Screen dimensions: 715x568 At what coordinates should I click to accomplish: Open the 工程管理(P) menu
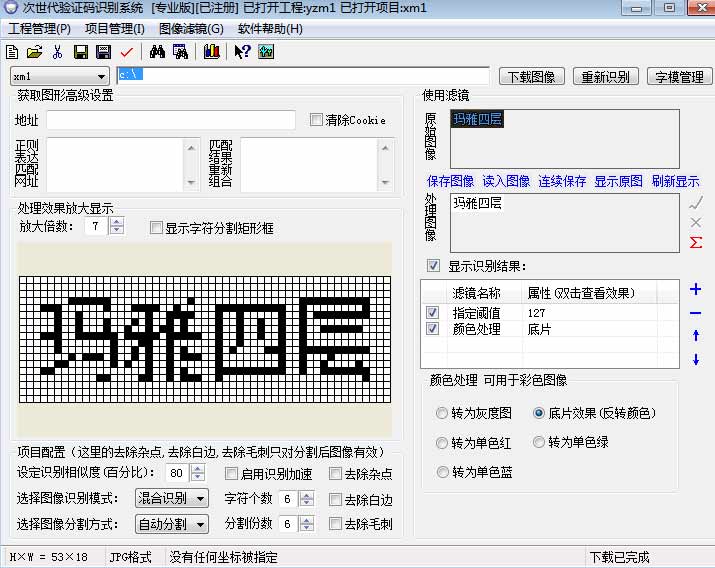[39, 28]
